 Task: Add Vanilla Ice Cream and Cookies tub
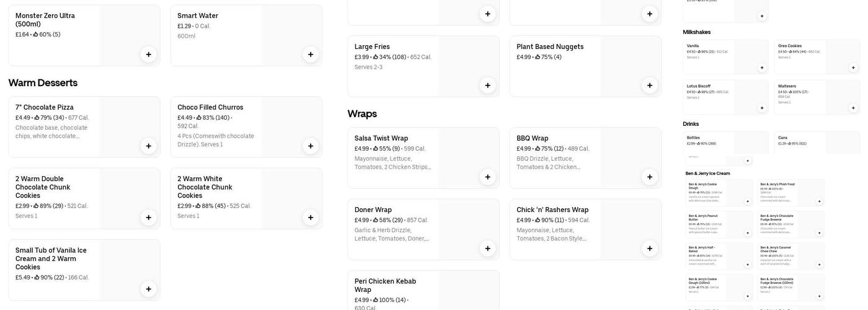coord(148,289)
